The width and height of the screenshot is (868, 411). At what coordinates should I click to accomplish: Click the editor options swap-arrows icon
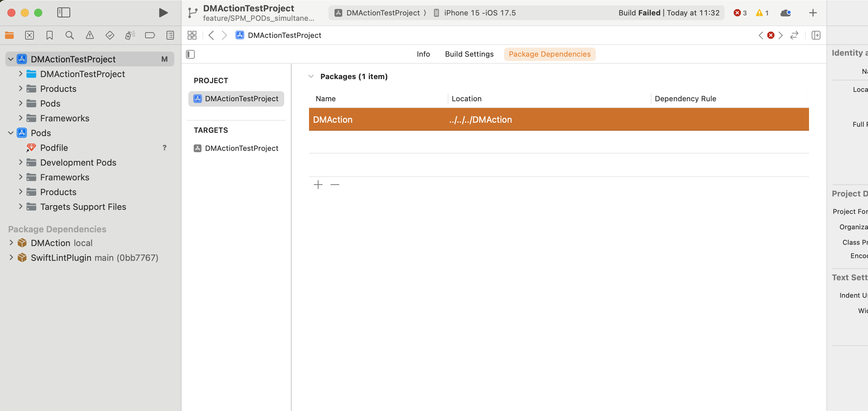(794, 35)
